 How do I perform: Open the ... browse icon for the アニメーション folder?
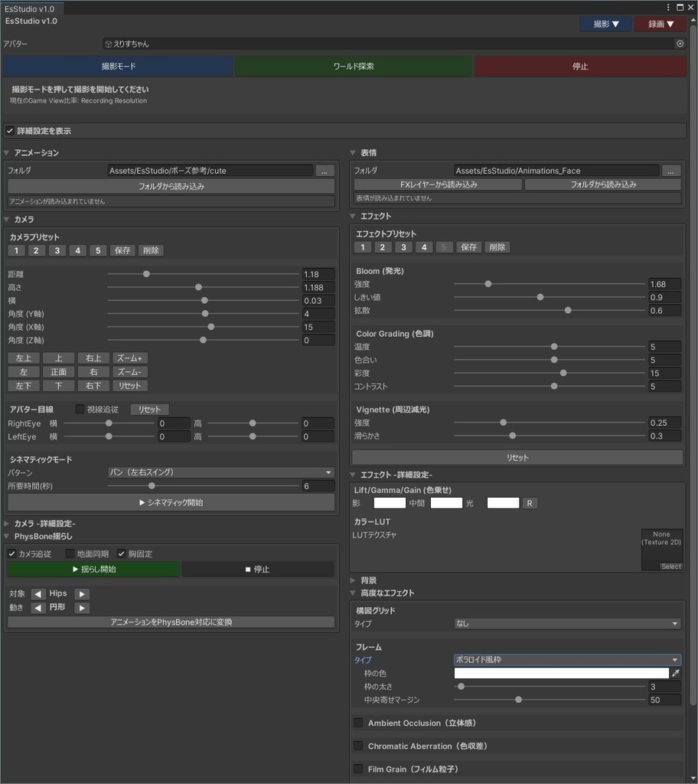pyautogui.click(x=327, y=170)
